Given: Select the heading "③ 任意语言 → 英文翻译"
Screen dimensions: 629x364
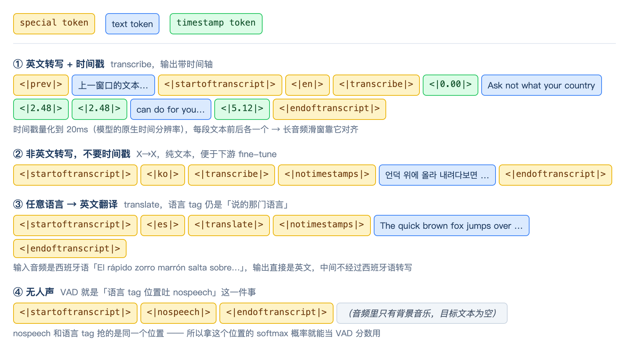Looking at the screenshot, I should coord(65,205).
